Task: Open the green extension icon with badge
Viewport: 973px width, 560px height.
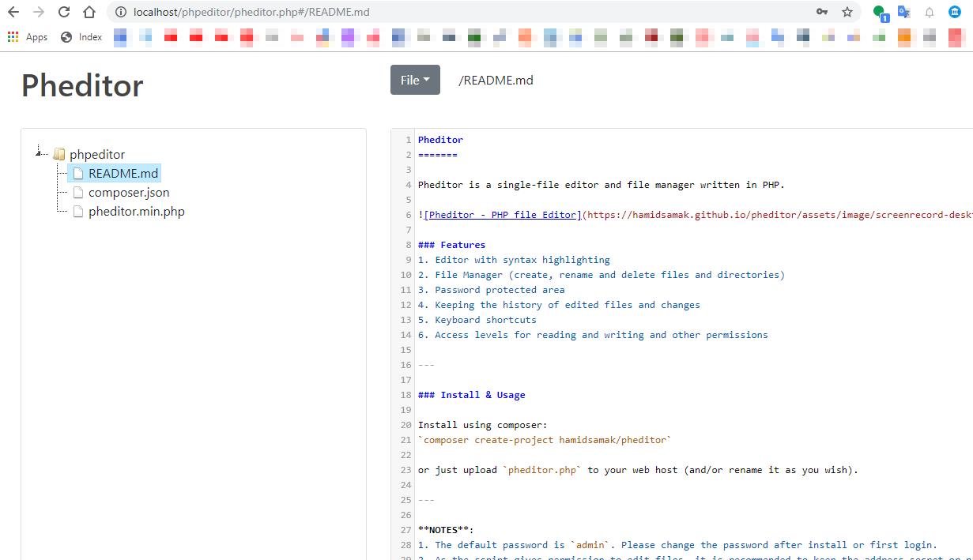Action: 881,13
